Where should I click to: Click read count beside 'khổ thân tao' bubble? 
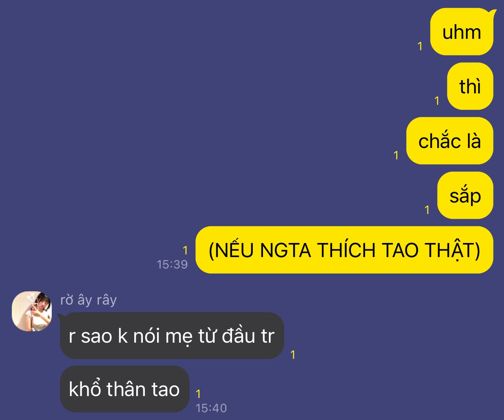(198, 394)
